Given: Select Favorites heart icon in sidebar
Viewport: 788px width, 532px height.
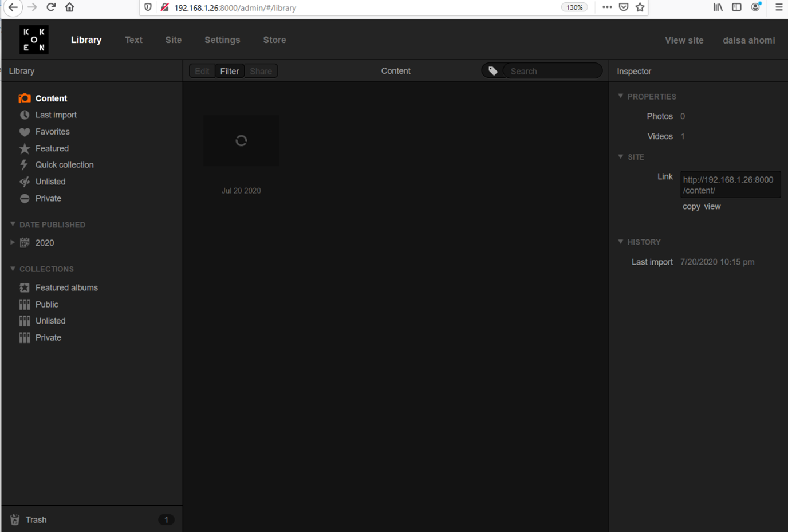Looking at the screenshot, I should (x=25, y=132).
